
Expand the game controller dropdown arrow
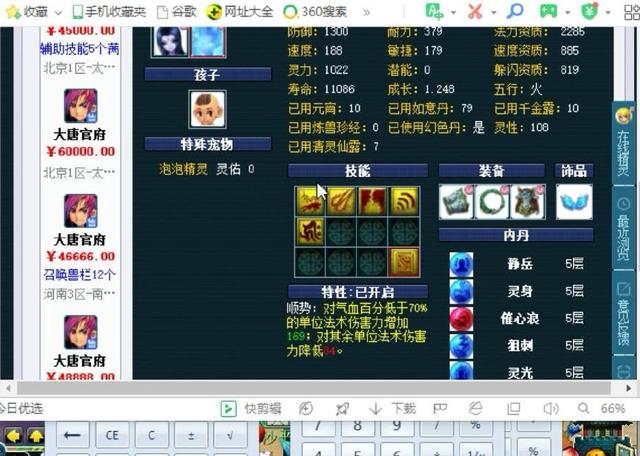pyautogui.click(x=567, y=13)
